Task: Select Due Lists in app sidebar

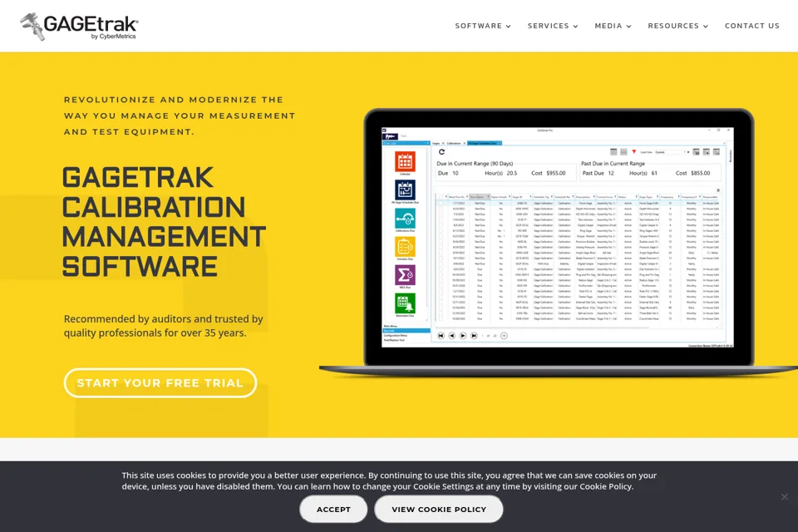Action: click(406, 331)
